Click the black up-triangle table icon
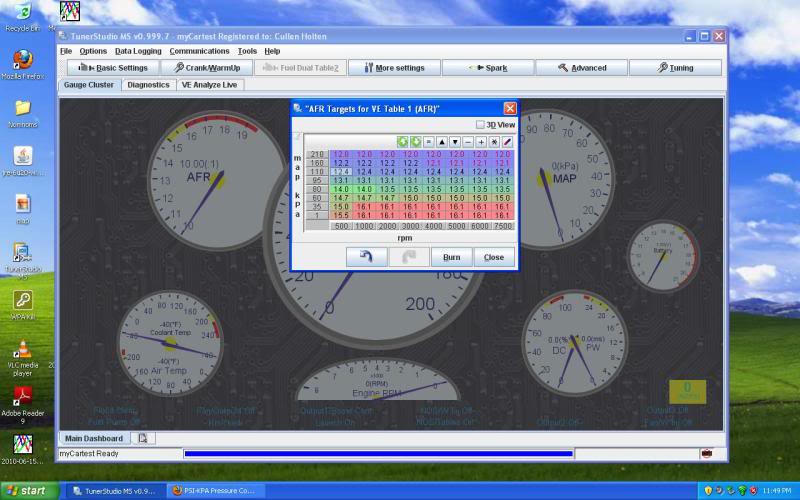This screenshot has width=800, height=500. (x=442, y=142)
